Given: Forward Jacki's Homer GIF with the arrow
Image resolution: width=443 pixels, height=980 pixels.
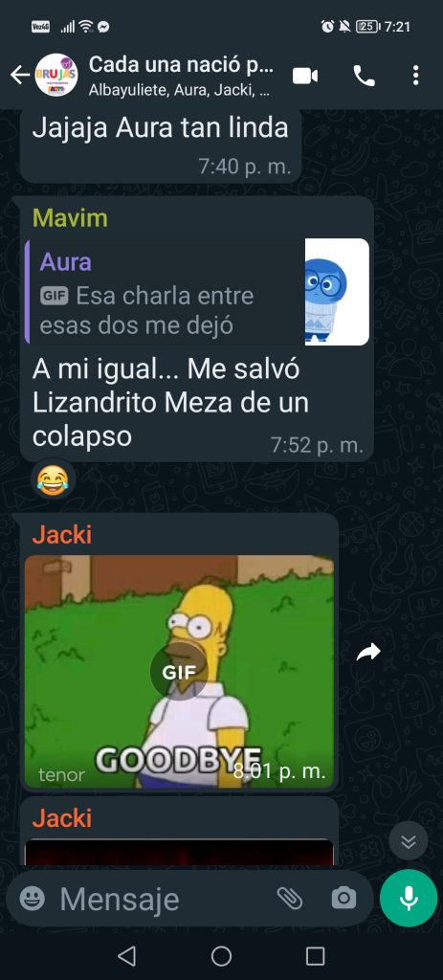Looking at the screenshot, I should [368, 653].
